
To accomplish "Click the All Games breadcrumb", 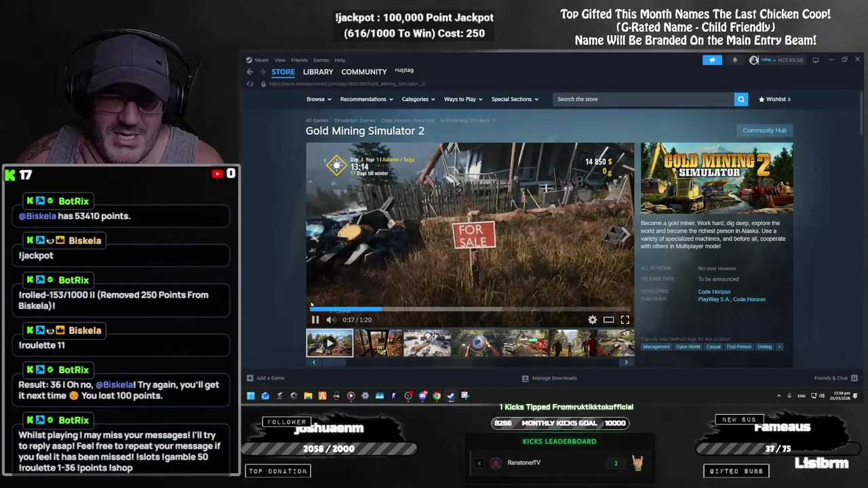I will pos(317,121).
